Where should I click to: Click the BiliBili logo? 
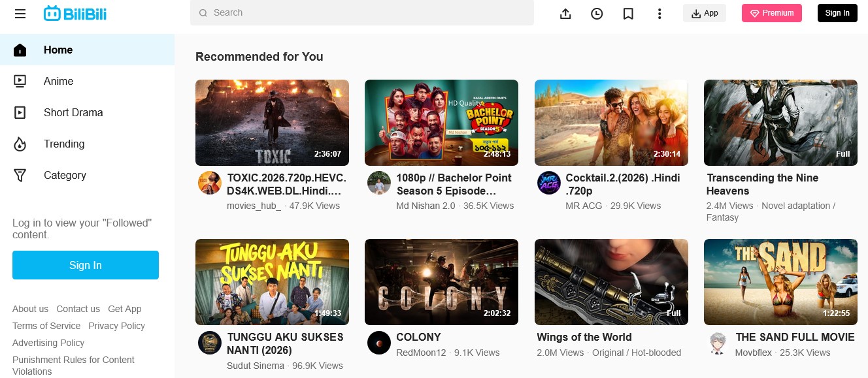[x=75, y=13]
